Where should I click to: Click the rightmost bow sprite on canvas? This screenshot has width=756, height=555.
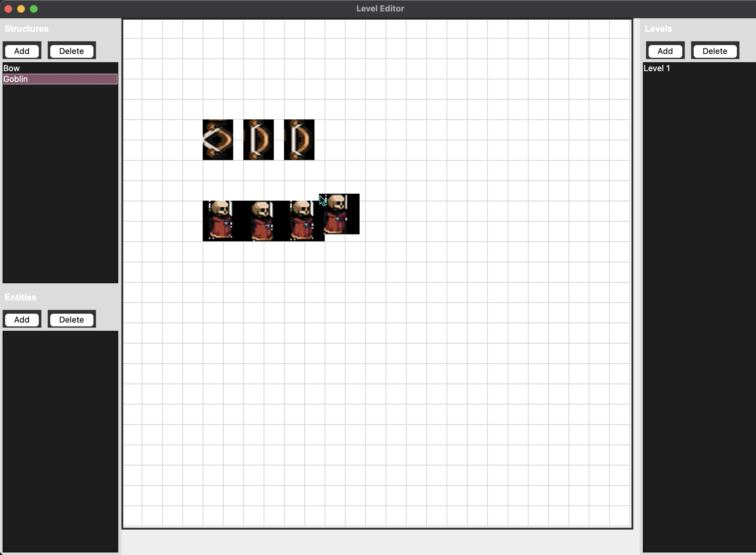[x=298, y=140]
